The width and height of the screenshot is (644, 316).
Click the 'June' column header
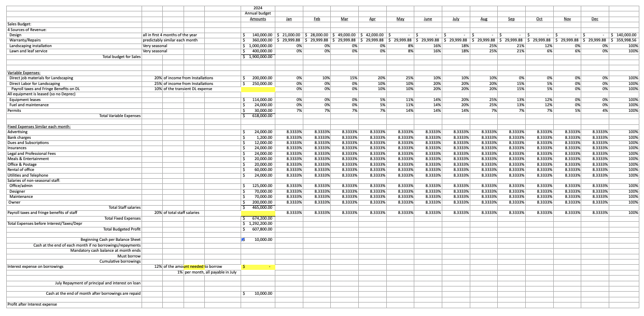click(428, 19)
